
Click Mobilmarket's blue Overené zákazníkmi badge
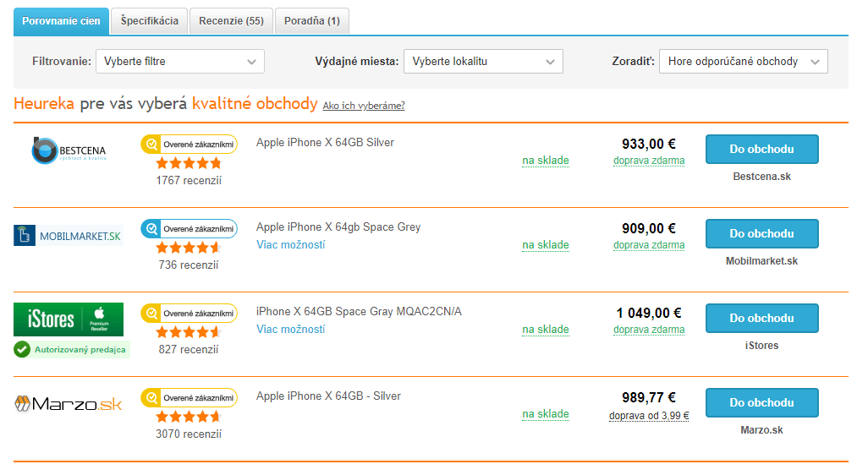click(x=189, y=229)
